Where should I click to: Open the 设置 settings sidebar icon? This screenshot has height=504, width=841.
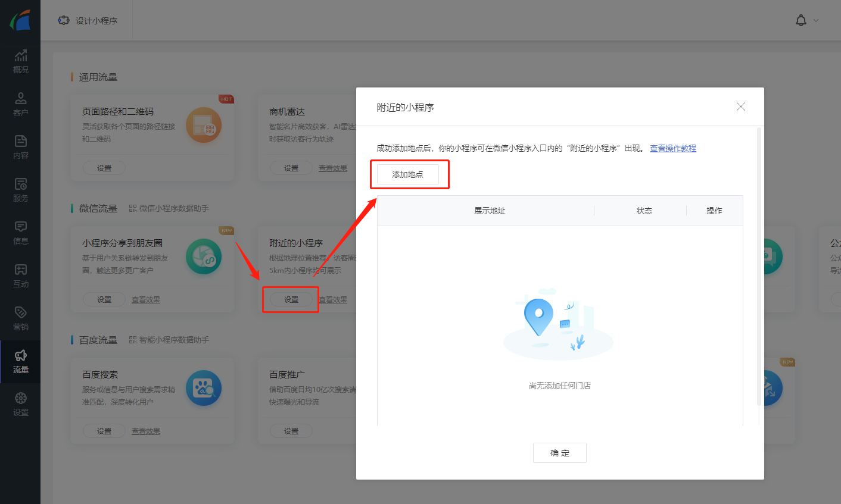20,404
